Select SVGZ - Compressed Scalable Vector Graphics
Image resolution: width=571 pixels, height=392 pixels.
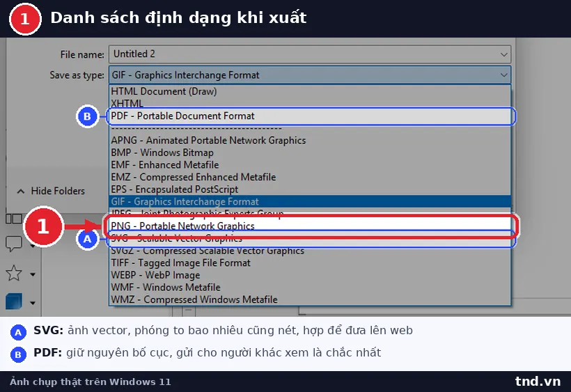(x=310, y=251)
